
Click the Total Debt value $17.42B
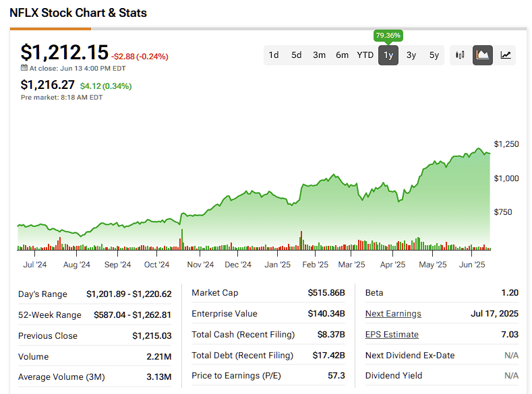click(329, 355)
